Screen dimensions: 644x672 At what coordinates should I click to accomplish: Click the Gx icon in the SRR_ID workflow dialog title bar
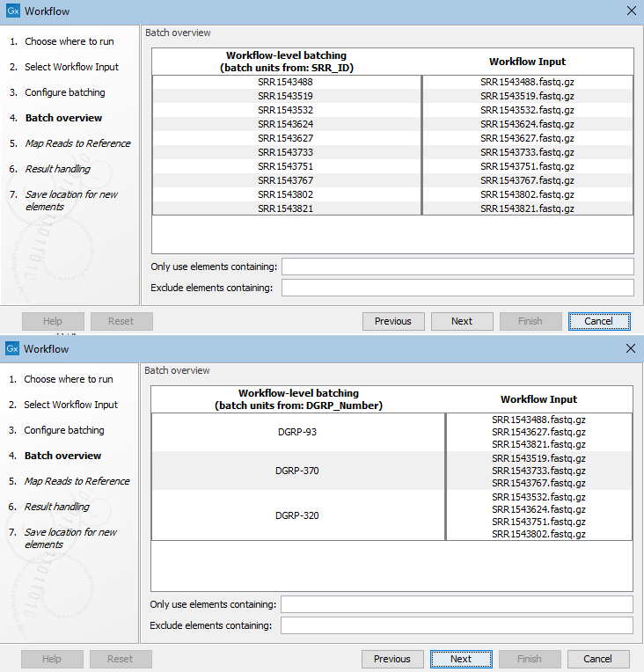(12, 11)
